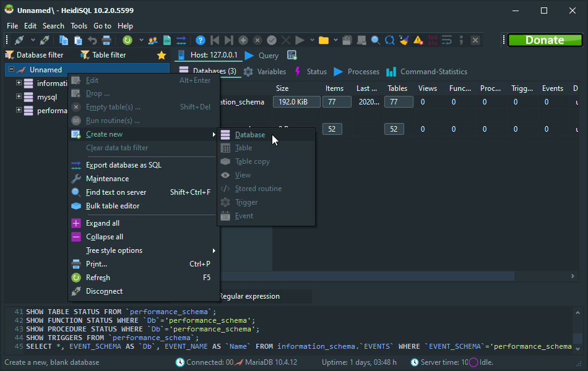Select Find text on server
588x371 pixels.
(x=144, y=192)
